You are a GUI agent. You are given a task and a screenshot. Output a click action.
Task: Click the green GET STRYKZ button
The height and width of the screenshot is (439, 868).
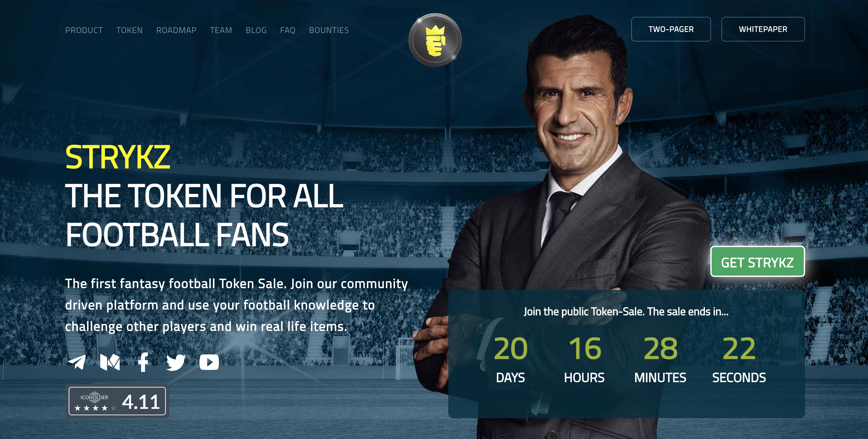(757, 262)
